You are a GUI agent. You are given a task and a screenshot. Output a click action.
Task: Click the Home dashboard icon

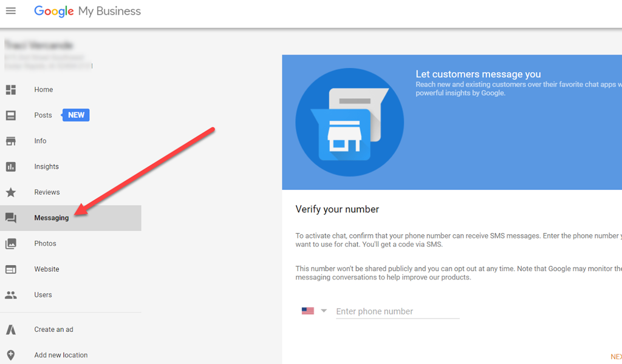(x=11, y=90)
